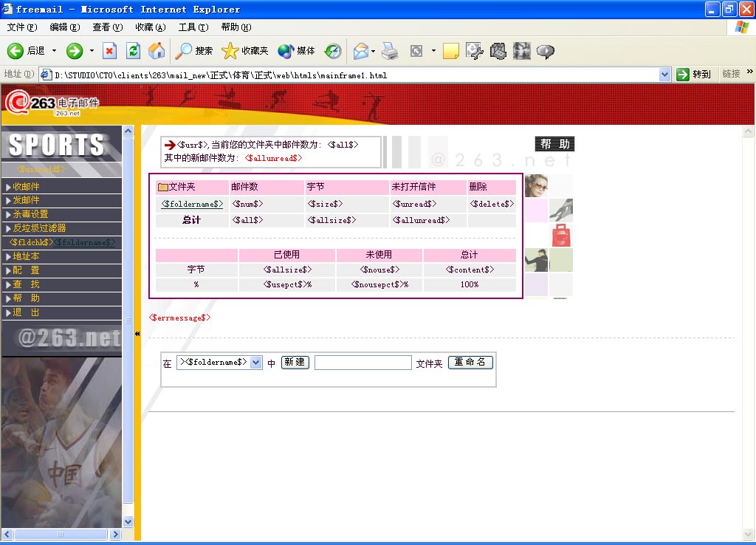
Task: Open browsing History clock icon
Action: coord(333,51)
